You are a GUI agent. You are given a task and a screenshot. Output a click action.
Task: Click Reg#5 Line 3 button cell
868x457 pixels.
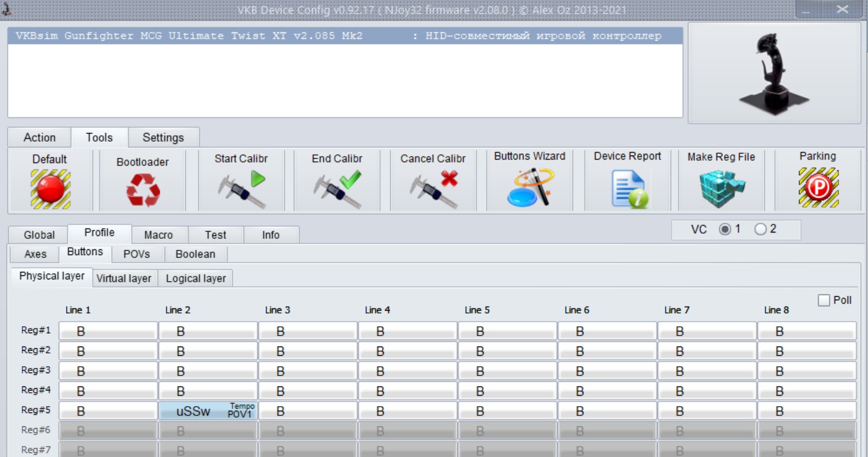pos(308,411)
